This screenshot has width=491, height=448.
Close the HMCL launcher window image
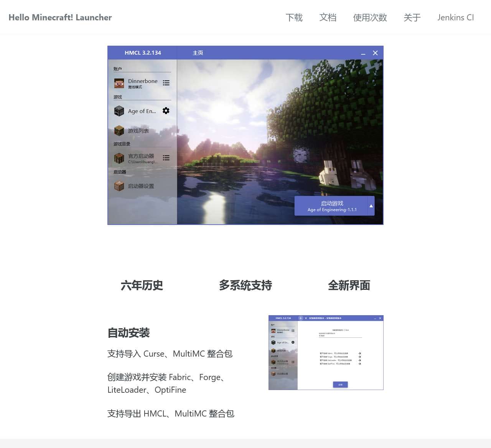pyautogui.click(x=375, y=53)
